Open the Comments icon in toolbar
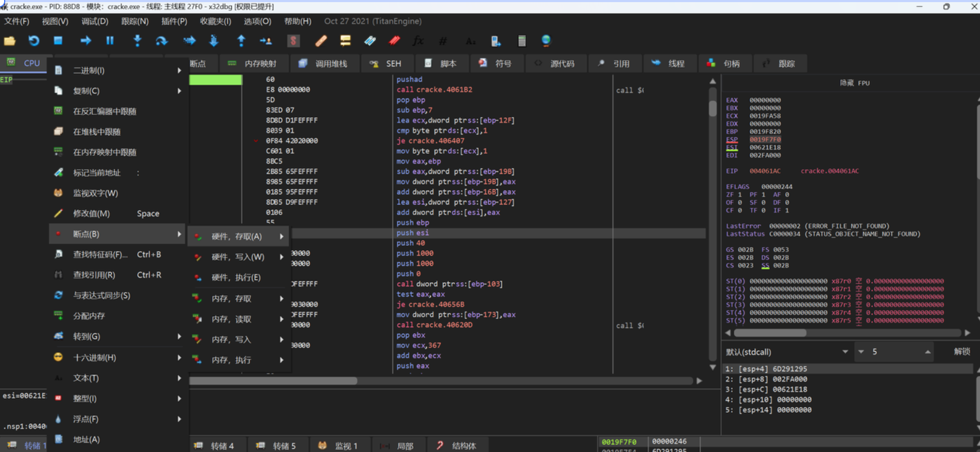This screenshot has height=452, width=980. click(x=345, y=41)
